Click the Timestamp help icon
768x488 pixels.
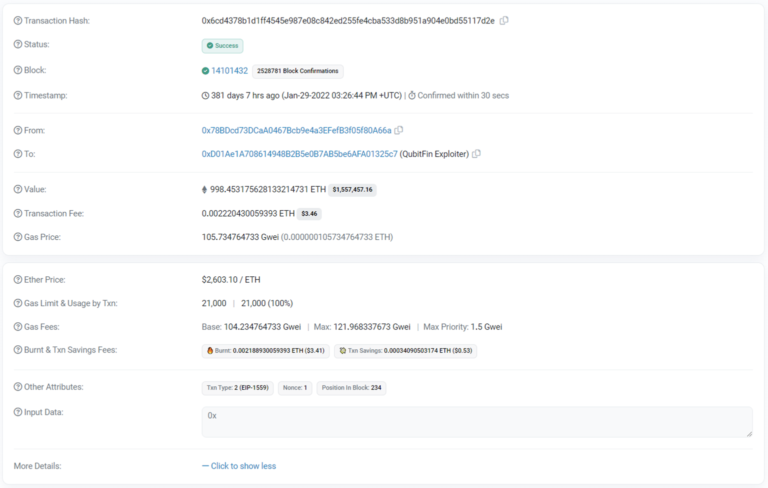pos(17,95)
